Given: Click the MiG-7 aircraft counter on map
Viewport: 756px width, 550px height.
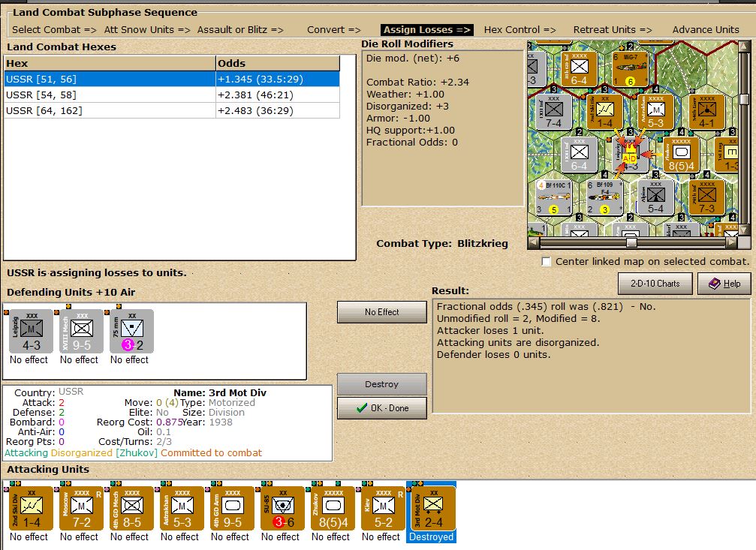Looking at the screenshot, I should [630, 69].
